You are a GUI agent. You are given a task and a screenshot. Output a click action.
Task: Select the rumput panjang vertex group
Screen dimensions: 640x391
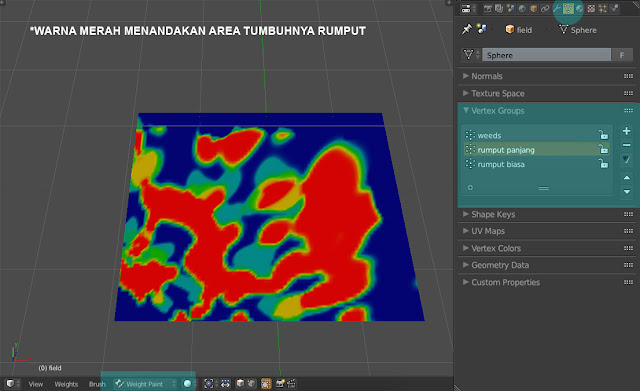(x=537, y=149)
